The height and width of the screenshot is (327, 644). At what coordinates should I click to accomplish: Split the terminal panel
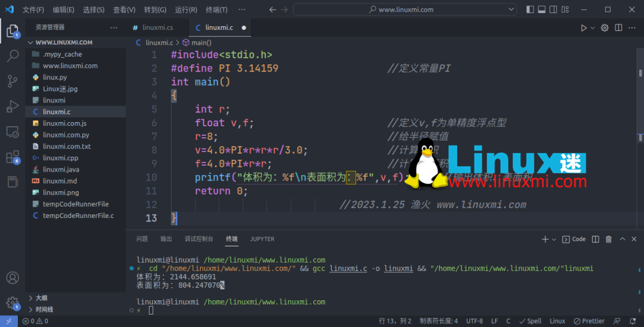596,239
